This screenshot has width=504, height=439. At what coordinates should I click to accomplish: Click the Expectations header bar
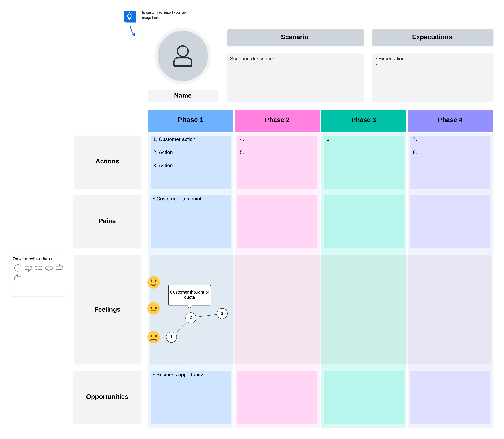click(432, 37)
